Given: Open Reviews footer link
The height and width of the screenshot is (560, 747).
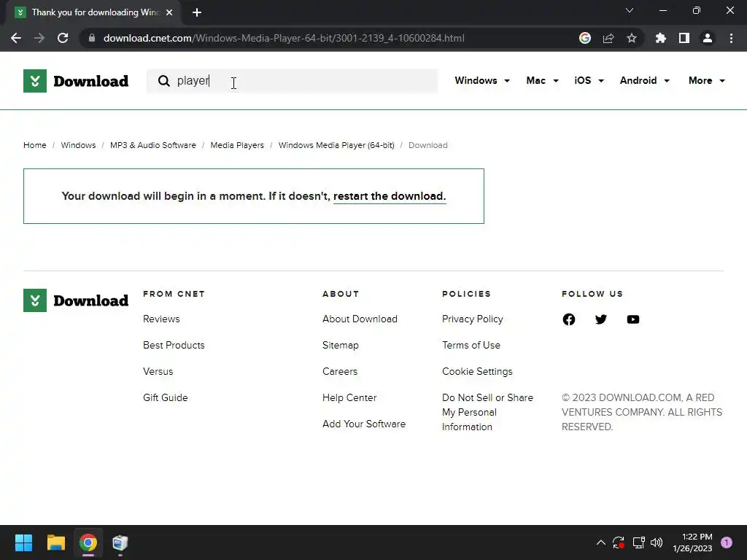Looking at the screenshot, I should click(x=161, y=319).
